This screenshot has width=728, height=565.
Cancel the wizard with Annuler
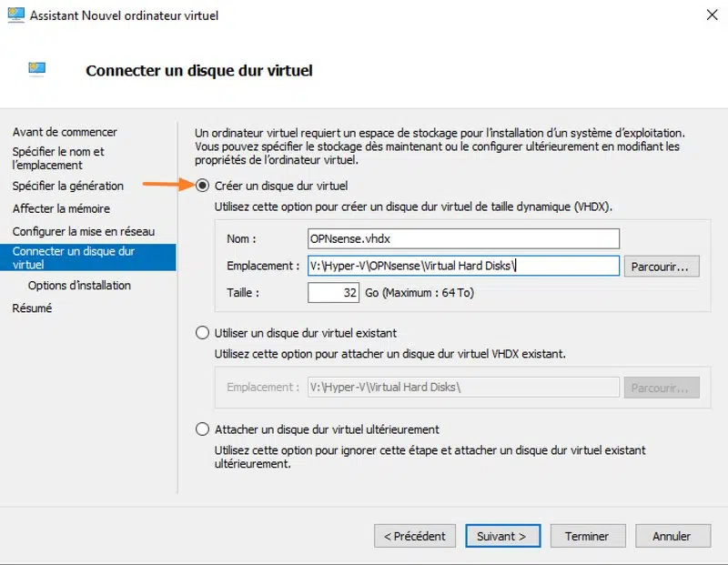pyautogui.click(x=672, y=536)
